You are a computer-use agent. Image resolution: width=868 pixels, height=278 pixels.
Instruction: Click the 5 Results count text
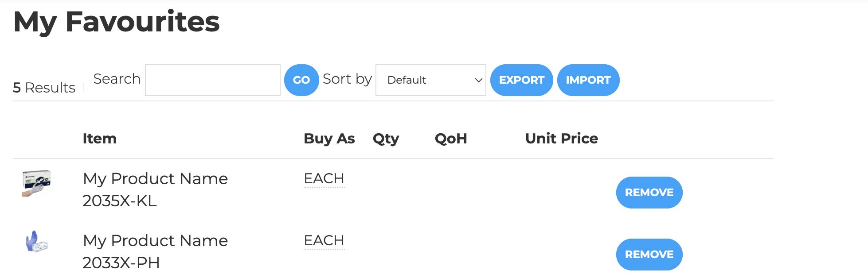tap(44, 88)
